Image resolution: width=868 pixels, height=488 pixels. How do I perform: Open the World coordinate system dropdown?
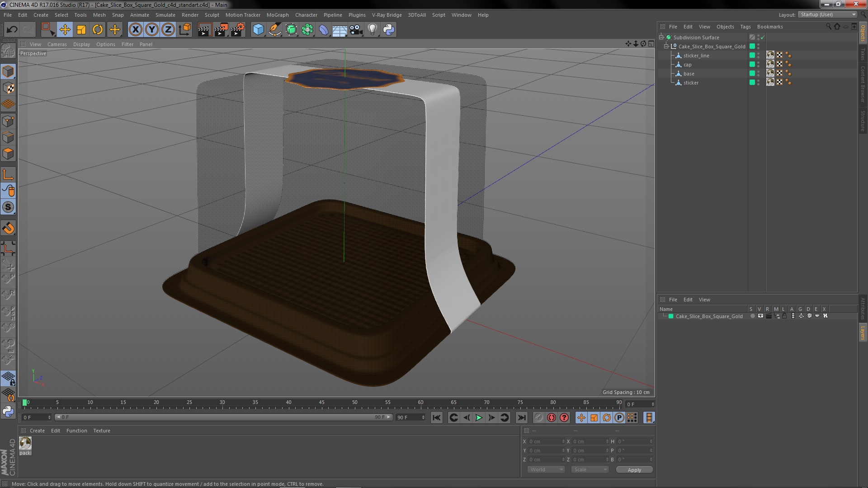(x=546, y=470)
